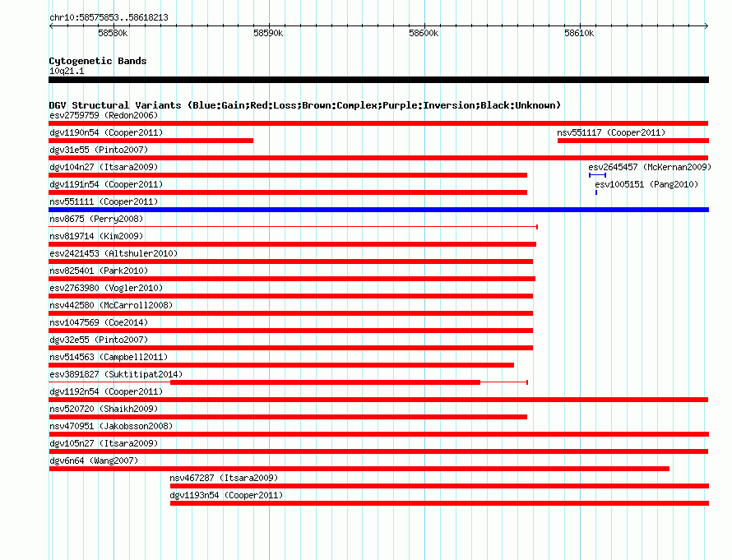Click the esv1005151 (Pang2010) label
This screenshot has width=732, height=560.
click(x=646, y=184)
